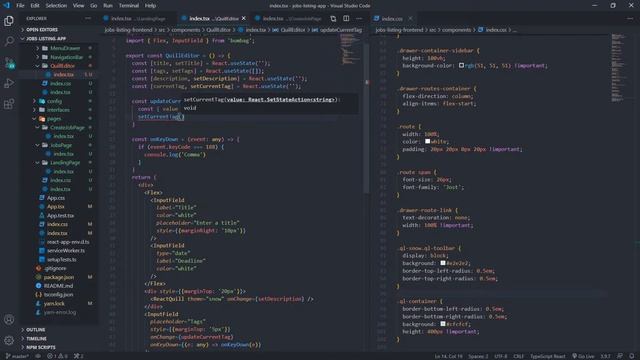Open the Run and Debug view
Screen dimensions: 640x360
click(9, 83)
